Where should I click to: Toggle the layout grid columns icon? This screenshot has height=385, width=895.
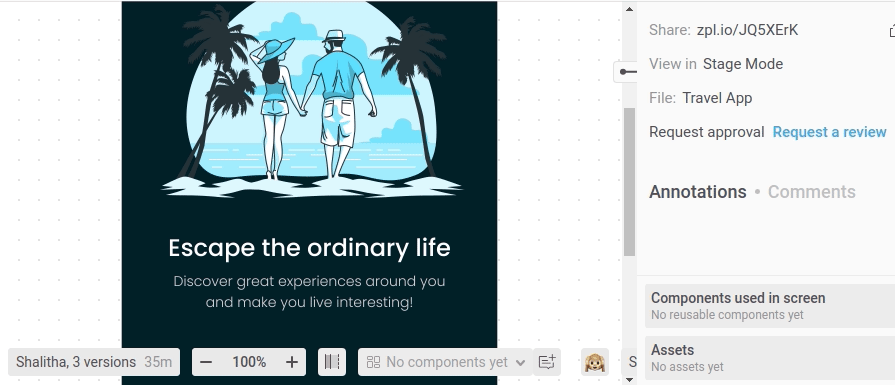click(332, 362)
